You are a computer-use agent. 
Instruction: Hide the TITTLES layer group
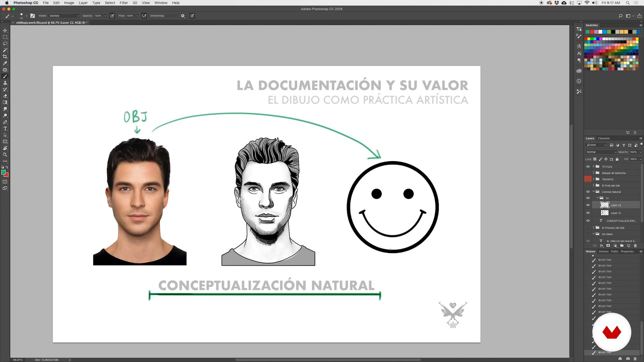[x=588, y=167]
